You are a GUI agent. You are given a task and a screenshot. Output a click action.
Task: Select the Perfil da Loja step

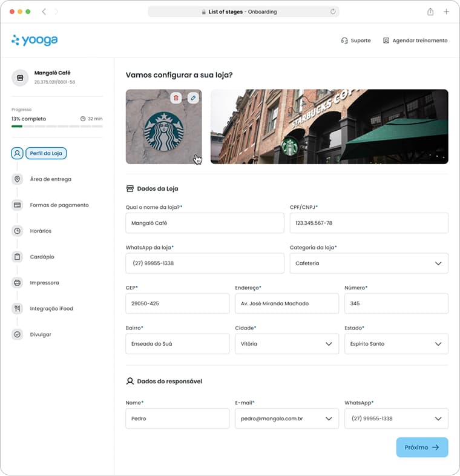pos(46,153)
